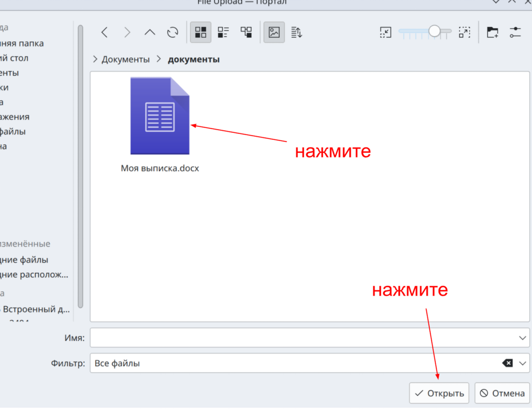Switch to detailed tree view
This screenshot has width=532, height=409.
(x=246, y=32)
